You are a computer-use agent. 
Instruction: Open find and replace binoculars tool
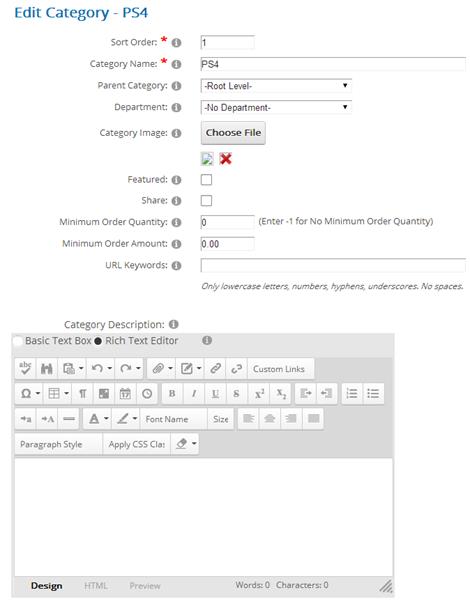point(47,369)
